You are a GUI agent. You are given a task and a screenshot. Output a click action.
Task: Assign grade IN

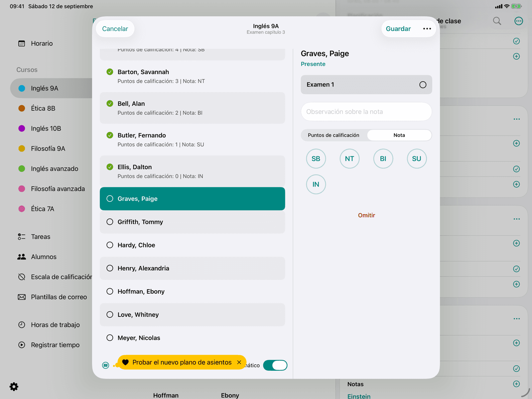pyautogui.click(x=316, y=185)
